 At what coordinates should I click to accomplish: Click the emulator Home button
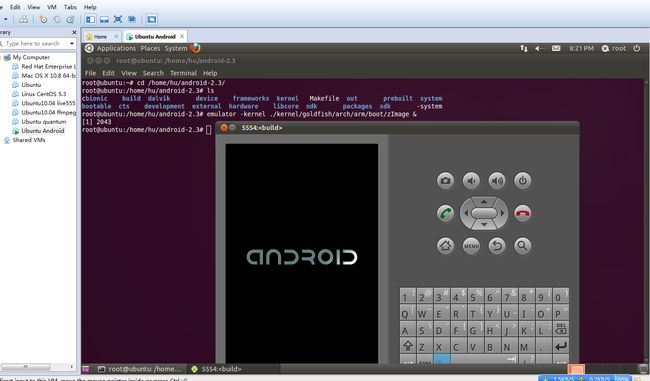445,246
